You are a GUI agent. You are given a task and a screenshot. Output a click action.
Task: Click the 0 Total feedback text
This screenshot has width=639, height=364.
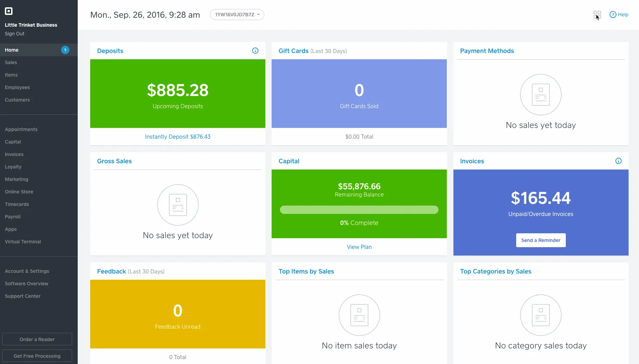[178, 357]
